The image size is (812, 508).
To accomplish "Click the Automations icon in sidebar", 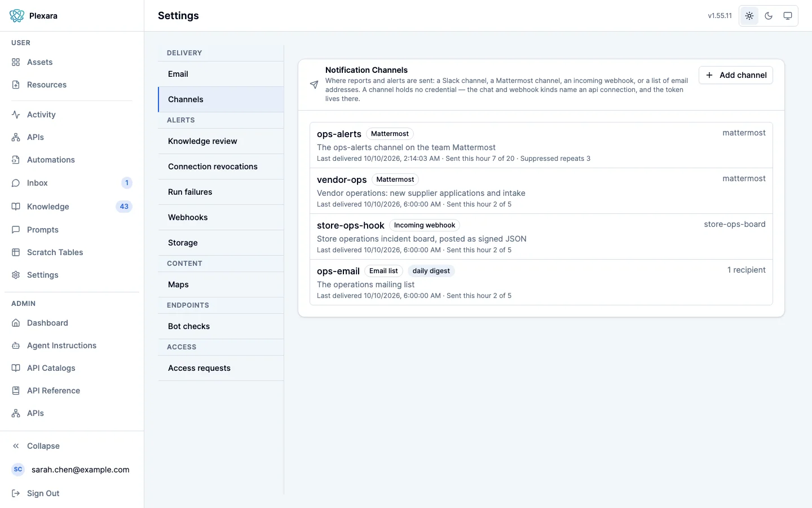I will pos(16,160).
